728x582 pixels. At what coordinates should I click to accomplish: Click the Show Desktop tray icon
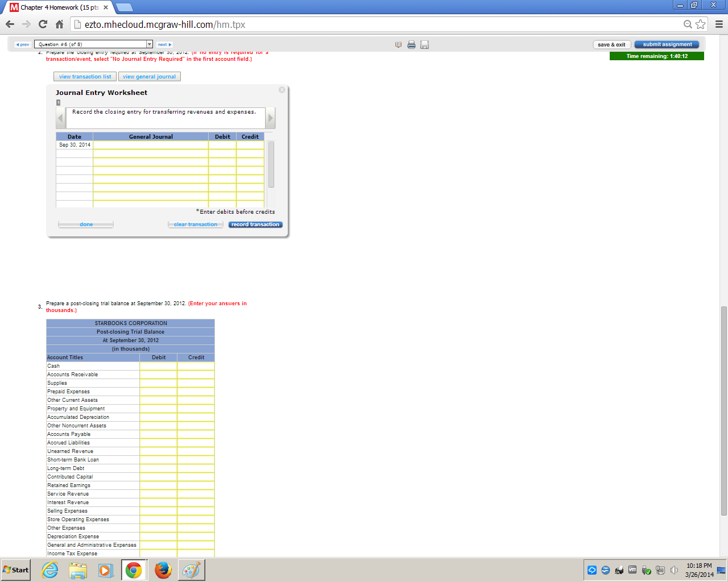pyautogui.click(x=721, y=570)
